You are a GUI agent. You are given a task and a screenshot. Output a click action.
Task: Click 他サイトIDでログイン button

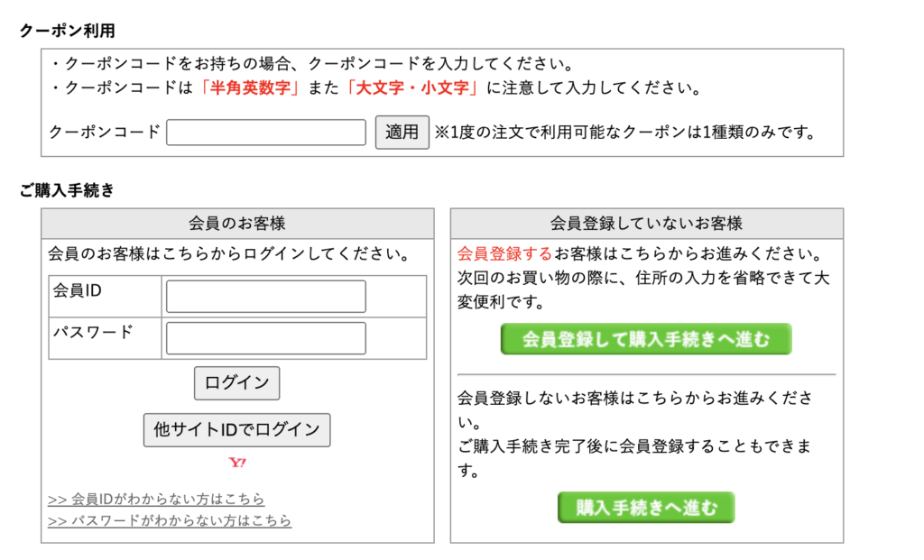click(237, 430)
